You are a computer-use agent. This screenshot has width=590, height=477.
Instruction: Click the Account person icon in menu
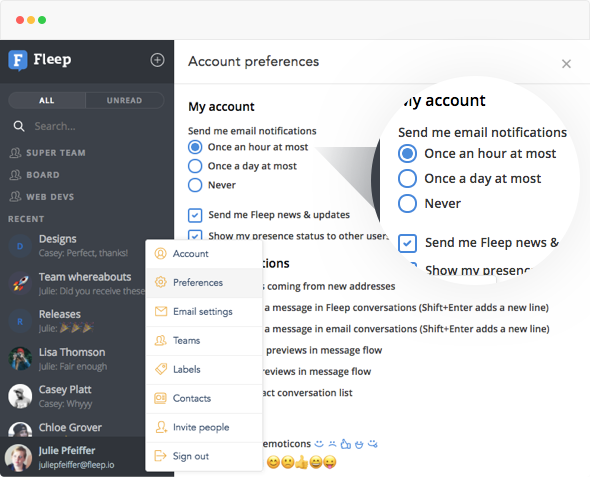(x=161, y=254)
